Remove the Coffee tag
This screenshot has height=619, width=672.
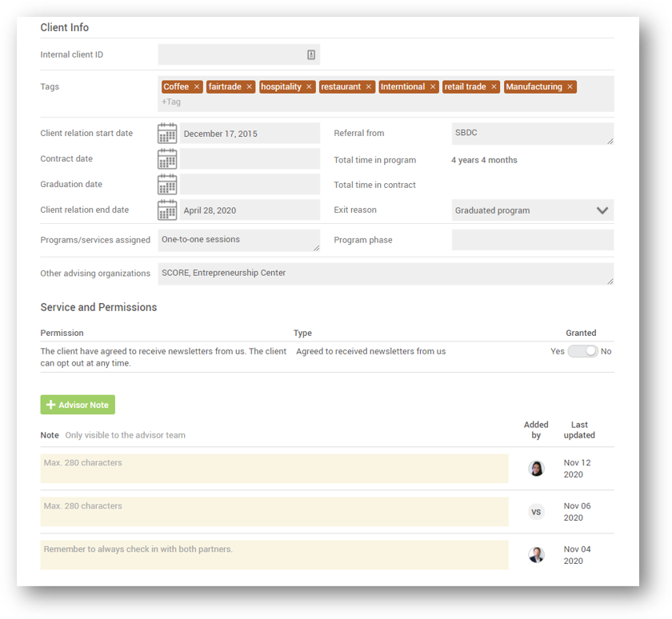pos(197,87)
